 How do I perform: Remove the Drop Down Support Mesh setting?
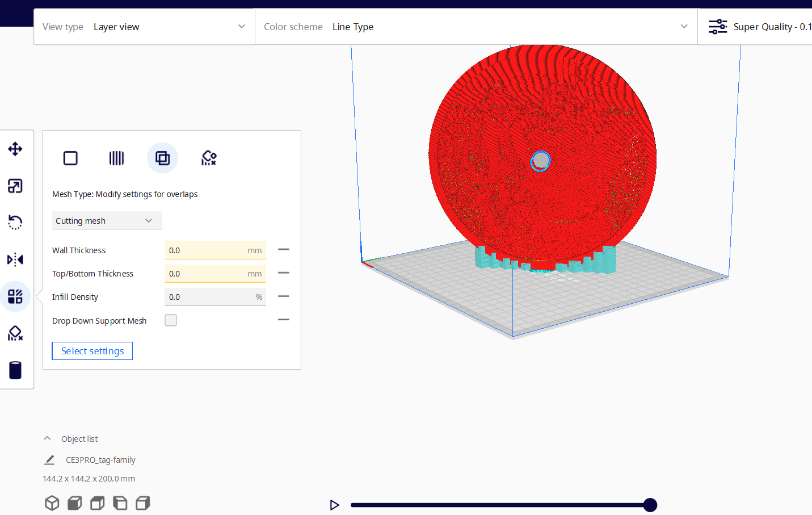coord(284,320)
